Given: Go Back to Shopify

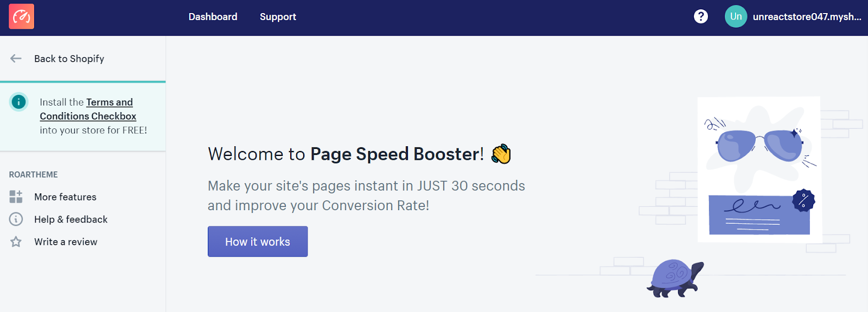Looking at the screenshot, I should coord(69,58).
